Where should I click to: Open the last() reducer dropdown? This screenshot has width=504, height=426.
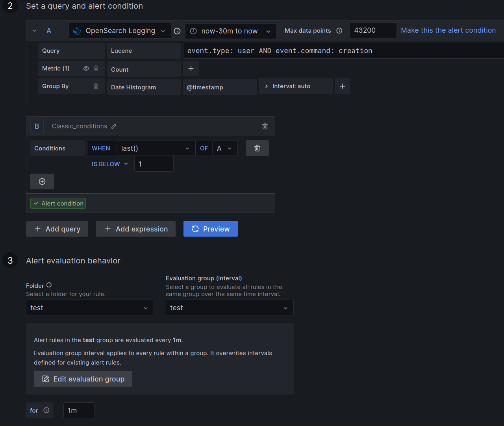tap(156, 148)
